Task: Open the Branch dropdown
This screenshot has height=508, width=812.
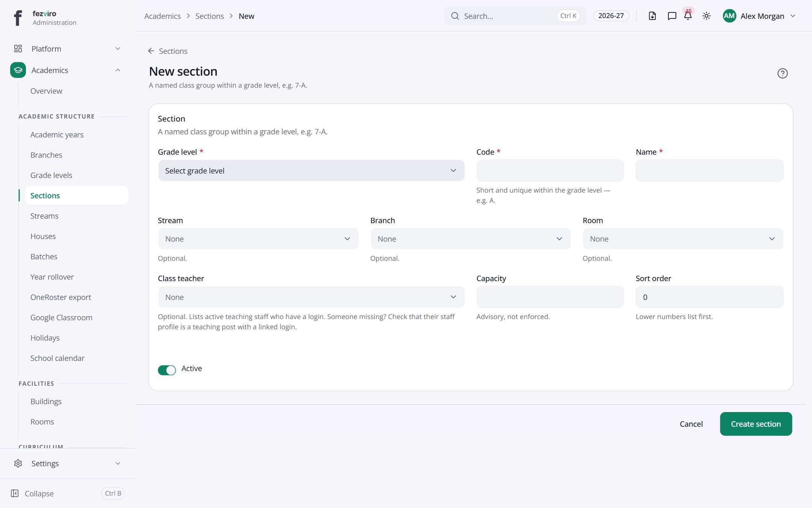Action: coord(470,239)
